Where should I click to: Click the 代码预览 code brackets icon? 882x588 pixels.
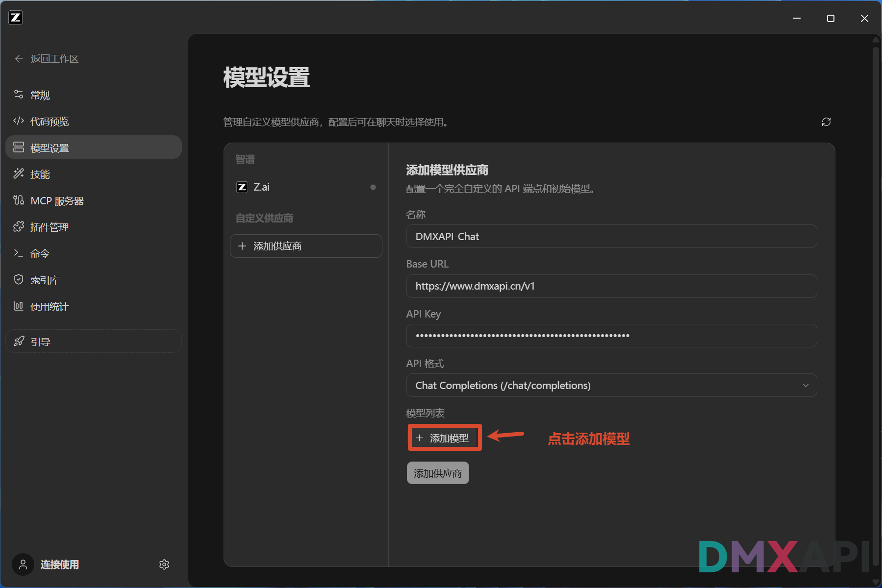pyautogui.click(x=19, y=121)
